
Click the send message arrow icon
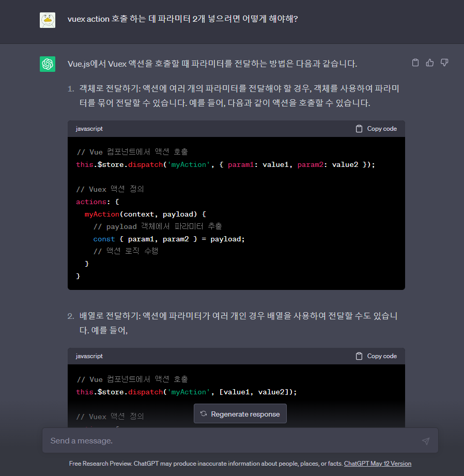tap(426, 441)
